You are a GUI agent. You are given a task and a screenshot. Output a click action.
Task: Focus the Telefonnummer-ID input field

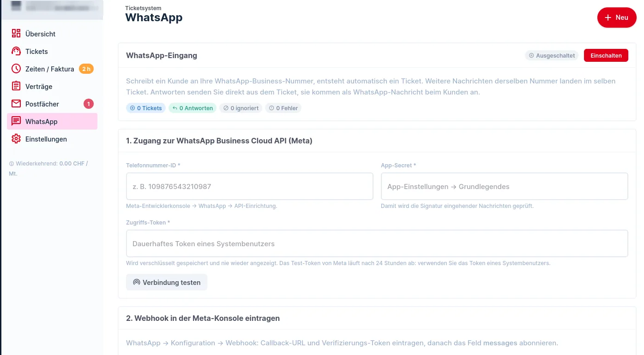(x=249, y=186)
